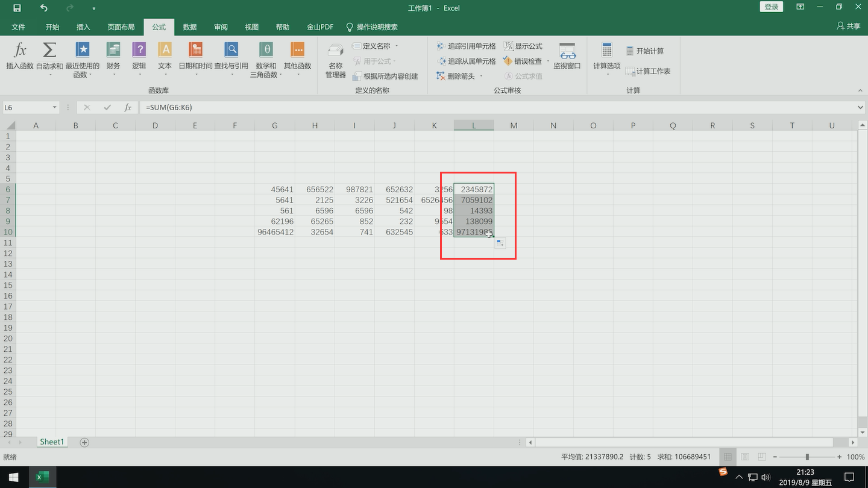Screen dimensions: 868x488
Task: Switch to the Data tab
Action: click(190, 27)
